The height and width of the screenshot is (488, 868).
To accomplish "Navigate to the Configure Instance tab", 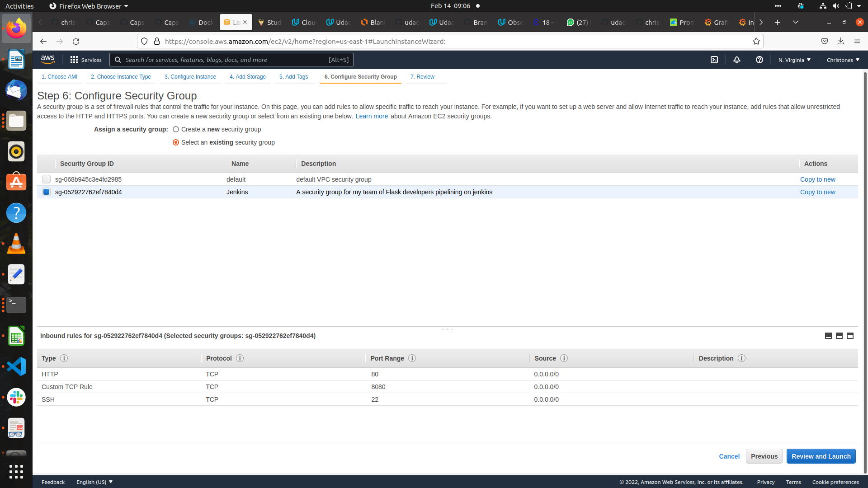I will click(191, 76).
